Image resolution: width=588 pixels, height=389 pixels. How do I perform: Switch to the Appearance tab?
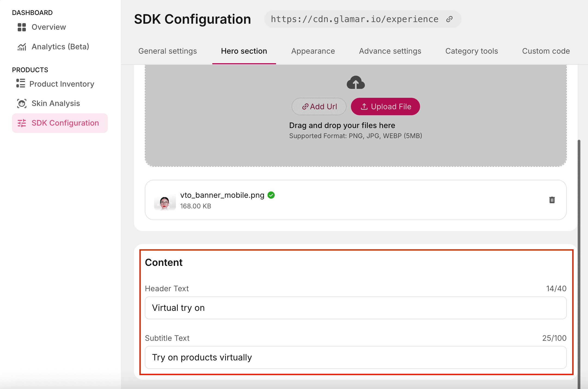313,51
